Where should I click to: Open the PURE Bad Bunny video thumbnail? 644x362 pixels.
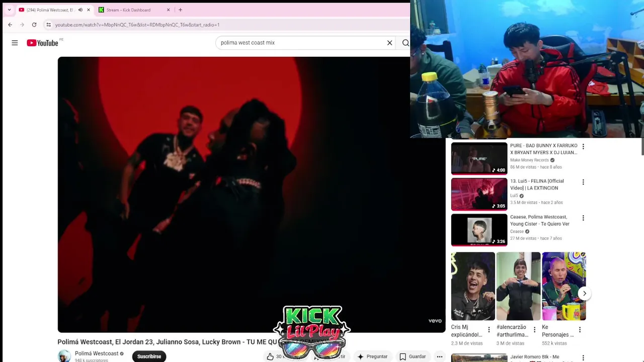(x=479, y=158)
